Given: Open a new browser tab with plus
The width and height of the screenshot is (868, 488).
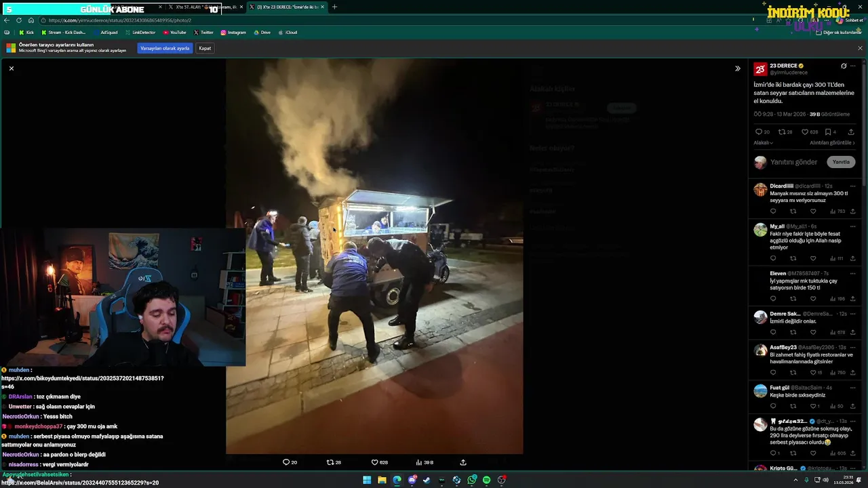Looking at the screenshot, I should [334, 7].
